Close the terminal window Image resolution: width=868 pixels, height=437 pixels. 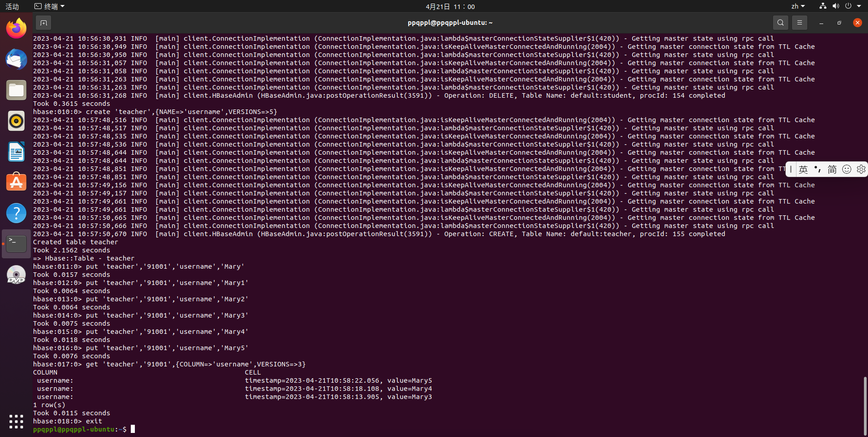coord(857,23)
